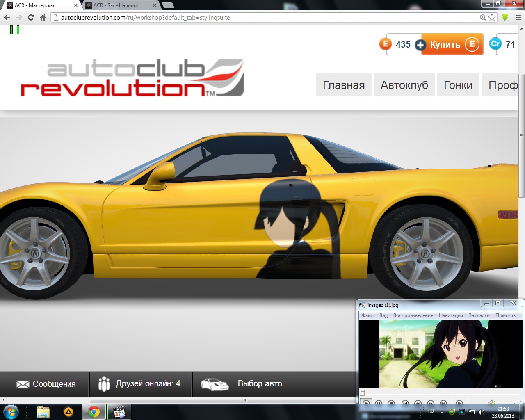Open the Windows Start orb
Viewport: 525px width, 420px height.
10,412
